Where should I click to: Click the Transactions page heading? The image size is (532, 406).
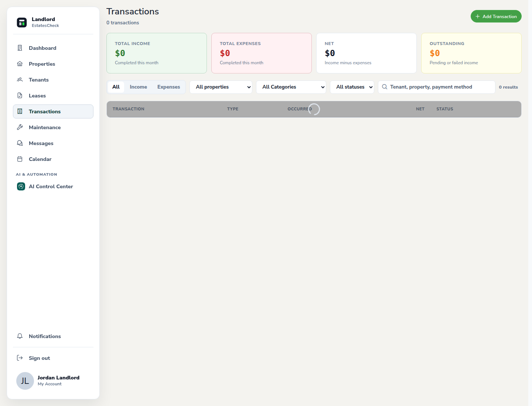[x=133, y=11]
